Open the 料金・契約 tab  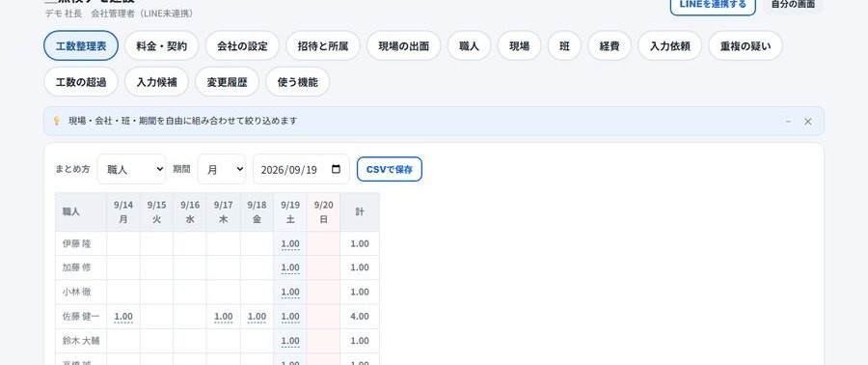pos(162,46)
